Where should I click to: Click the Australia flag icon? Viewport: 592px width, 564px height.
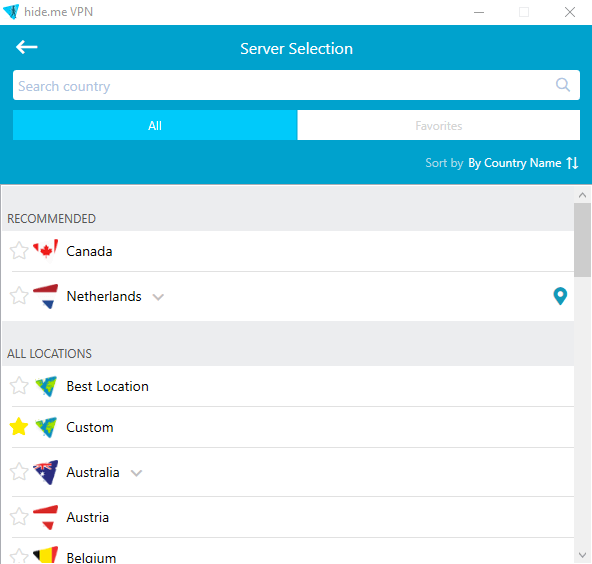pos(46,472)
